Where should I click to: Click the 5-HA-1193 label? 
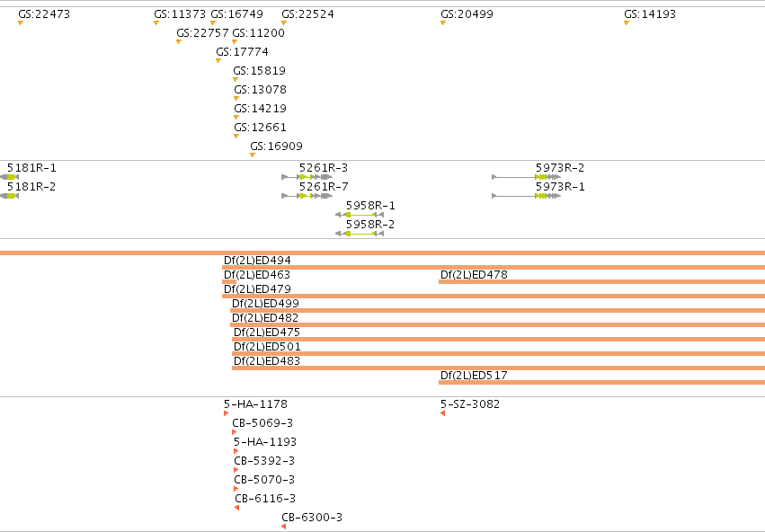pos(265,442)
